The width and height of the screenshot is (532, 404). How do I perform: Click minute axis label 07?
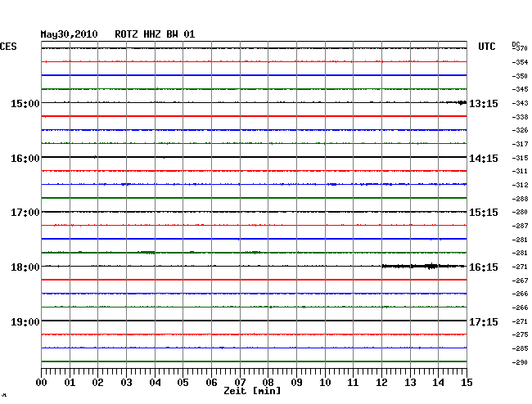pos(240,383)
